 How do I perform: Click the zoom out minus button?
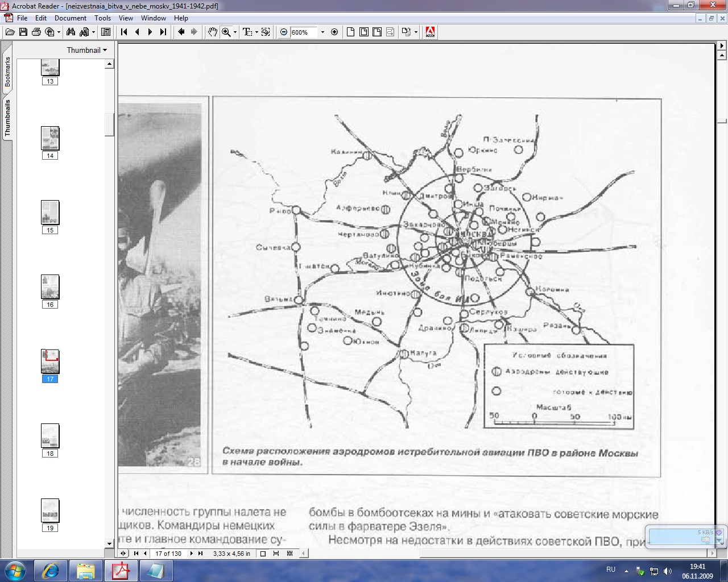[284, 32]
